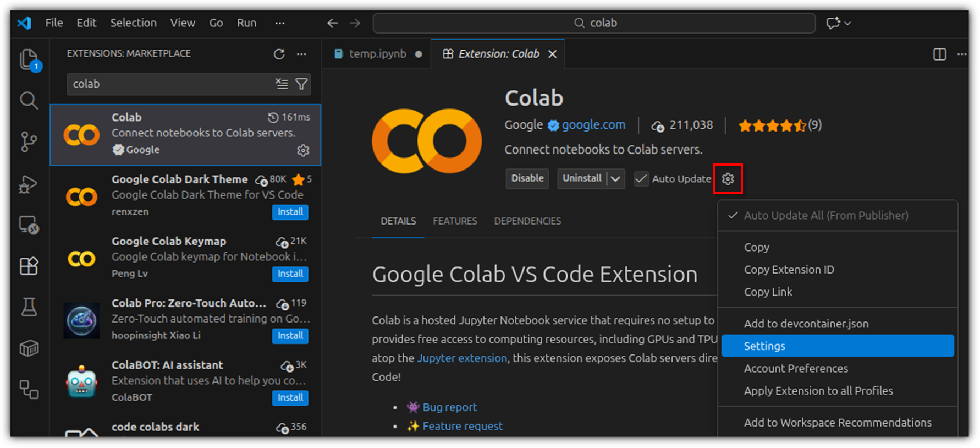The width and height of the screenshot is (980, 448).
Task: Open the overflow menu bar ellipsis
Action: [x=280, y=23]
